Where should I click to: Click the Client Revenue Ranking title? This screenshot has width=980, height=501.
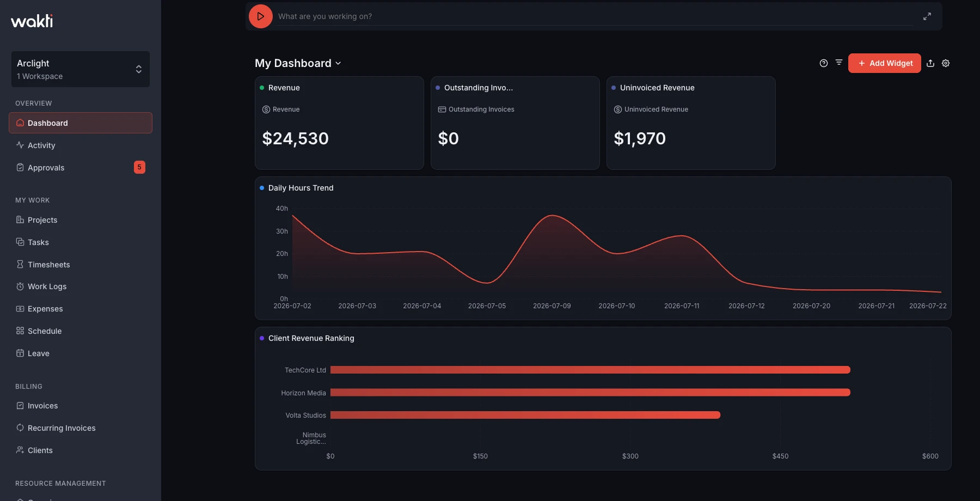pyautogui.click(x=311, y=338)
